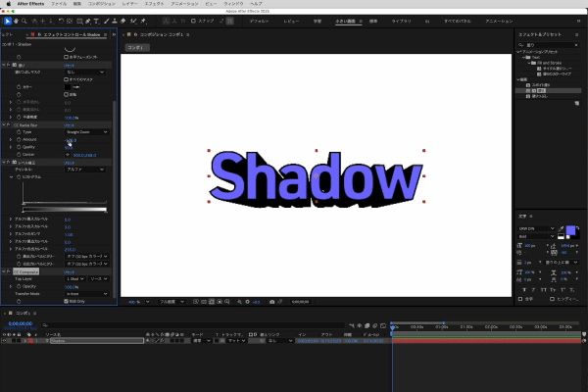588x392 pixels.
Task: Open the アニメーション menu in menu bar
Action: (x=184, y=4)
